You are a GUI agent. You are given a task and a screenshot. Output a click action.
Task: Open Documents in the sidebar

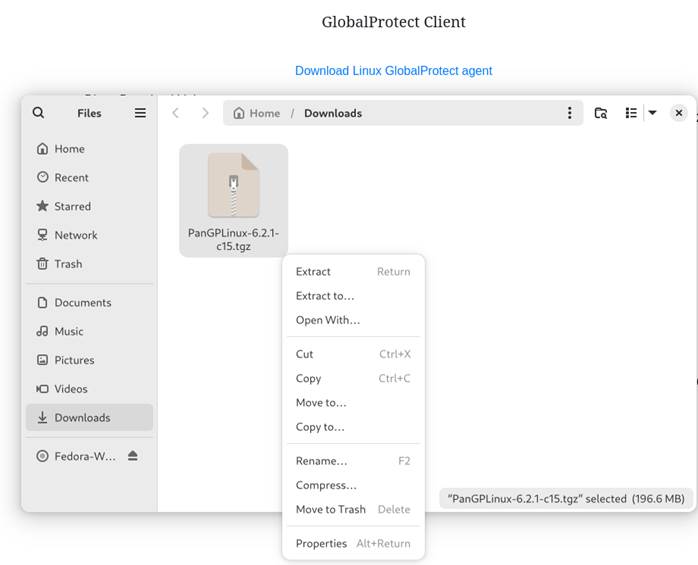[89, 303]
